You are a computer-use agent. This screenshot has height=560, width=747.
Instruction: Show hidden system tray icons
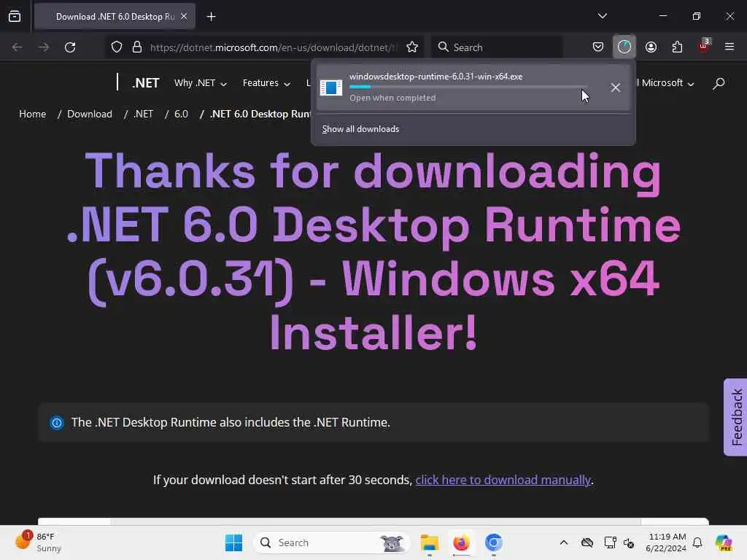pyautogui.click(x=564, y=542)
